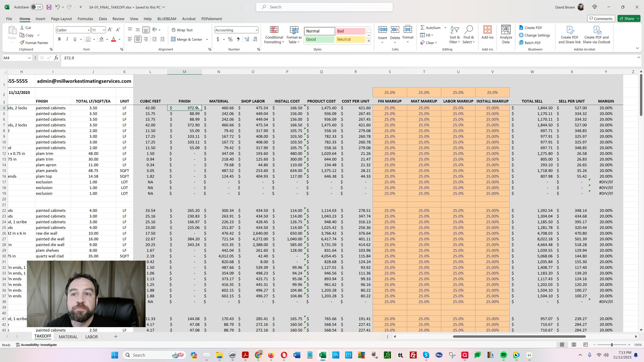Image resolution: width=644 pixels, height=362 pixels.
Task: Toggle Wrap Text
Action: [x=182, y=30]
